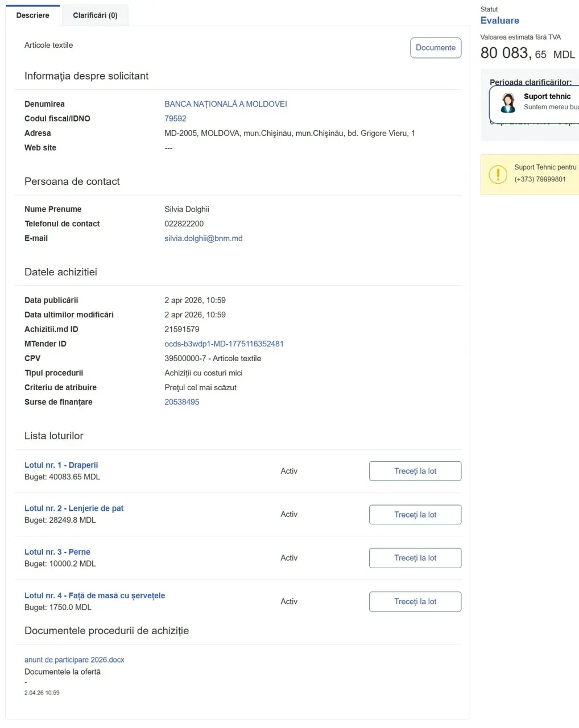Click Treceți la lot for Lenjerie de pat
The height and width of the screenshot is (728, 579).
tap(415, 515)
